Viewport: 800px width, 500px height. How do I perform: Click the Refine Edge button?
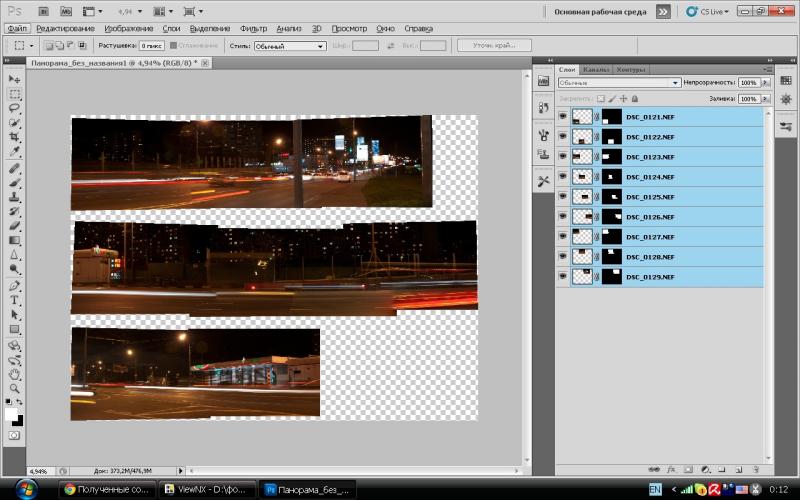click(494, 45)
